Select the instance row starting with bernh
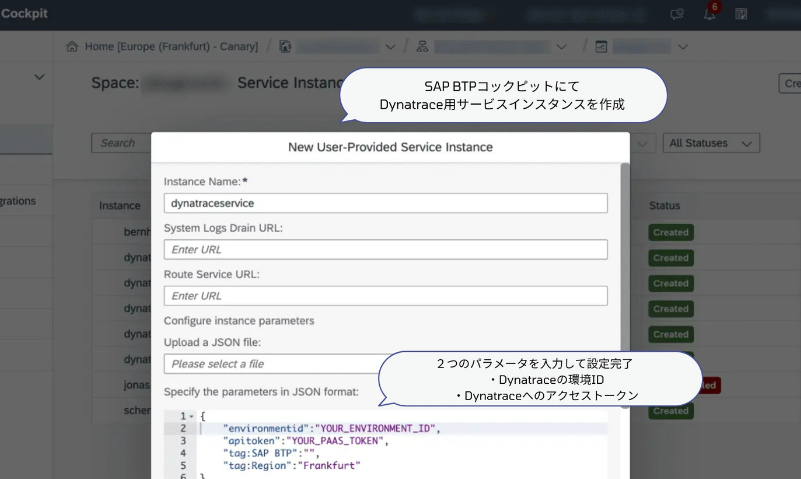This screenshot has height=479, width=801. click(122, 232)
